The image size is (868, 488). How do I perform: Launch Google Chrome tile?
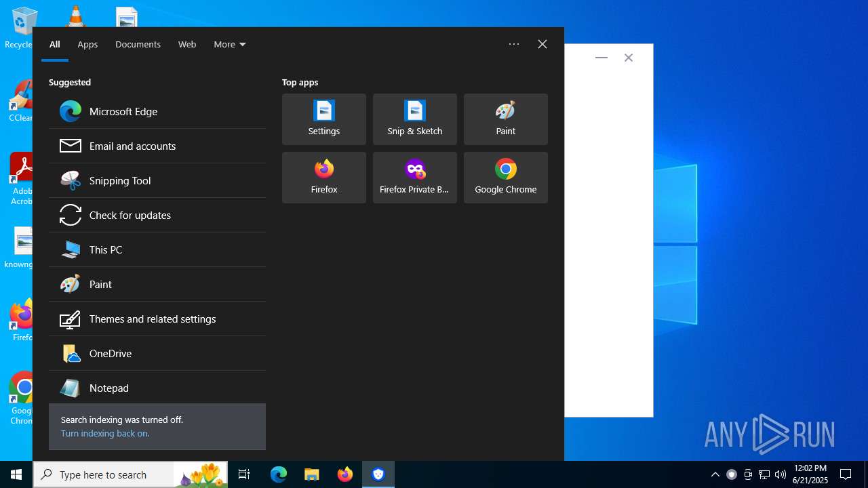click(506, 178)
